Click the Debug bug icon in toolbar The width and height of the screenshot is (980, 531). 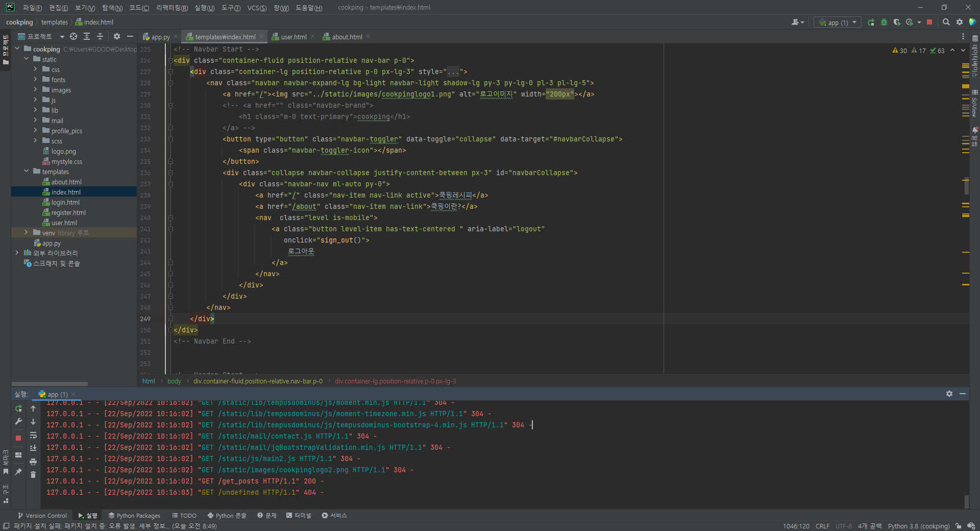pos(884,22)
